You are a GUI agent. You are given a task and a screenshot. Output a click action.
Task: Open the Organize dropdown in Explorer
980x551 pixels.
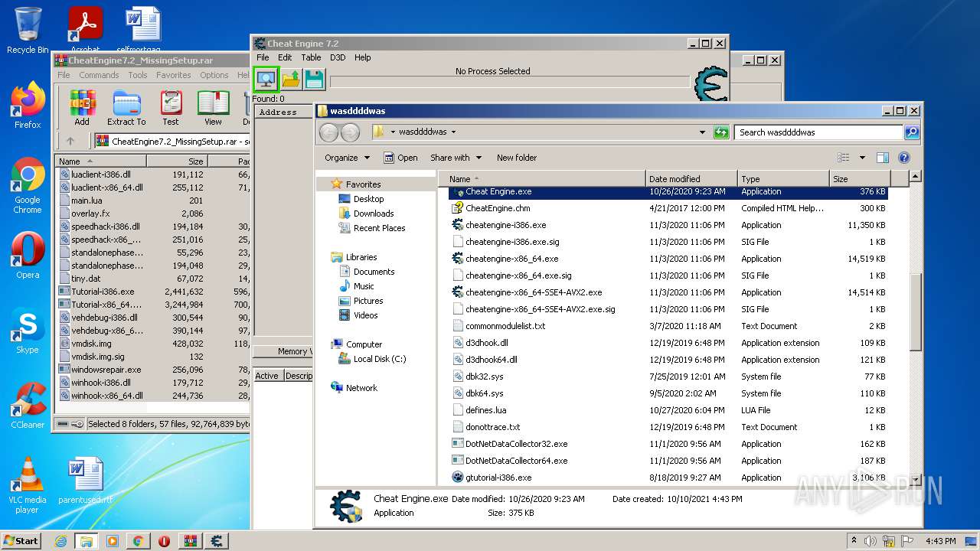(x=347, y=158)
